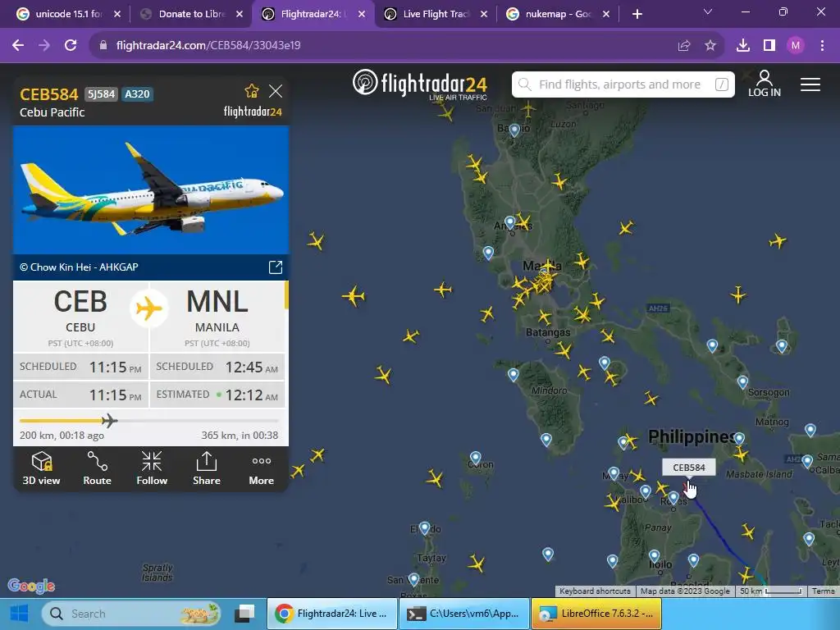Click the Flightradar24 Chrome taskbar item

click(x=332, y=614)
